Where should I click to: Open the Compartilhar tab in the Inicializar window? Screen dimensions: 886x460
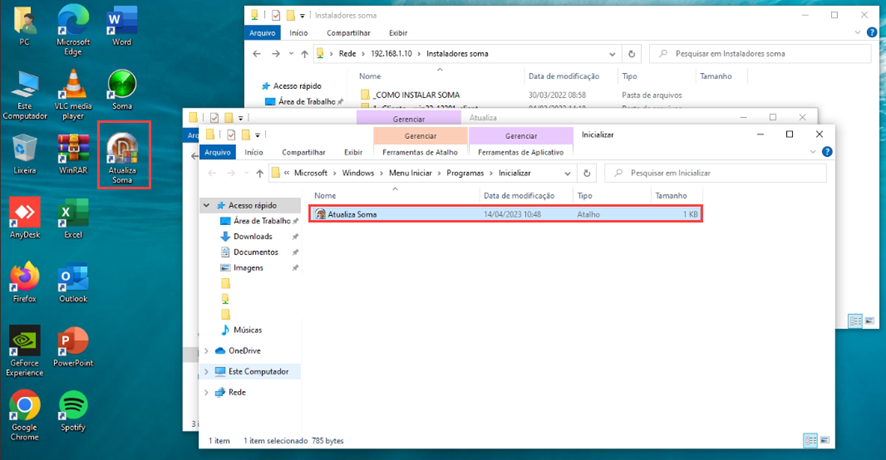(x=303, y=152)
